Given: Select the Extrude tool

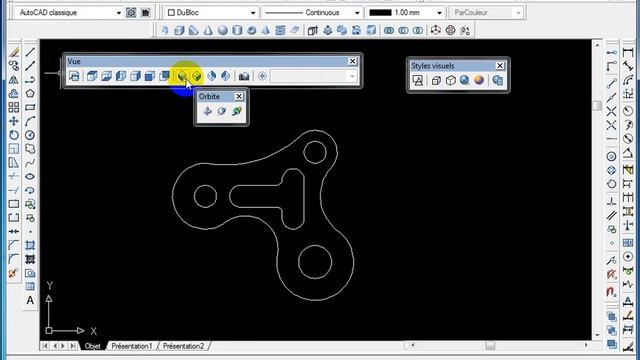Looking at the screenshot, I should (313, 30).
